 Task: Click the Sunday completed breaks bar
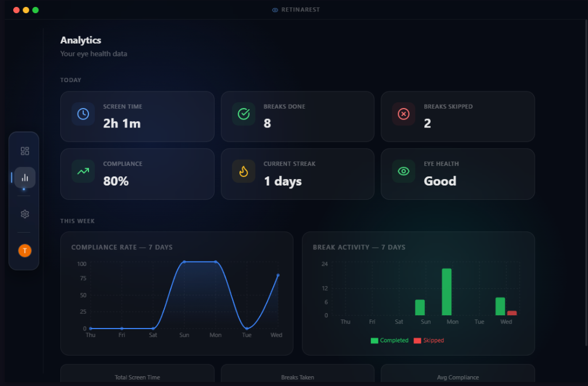point(420,308)
